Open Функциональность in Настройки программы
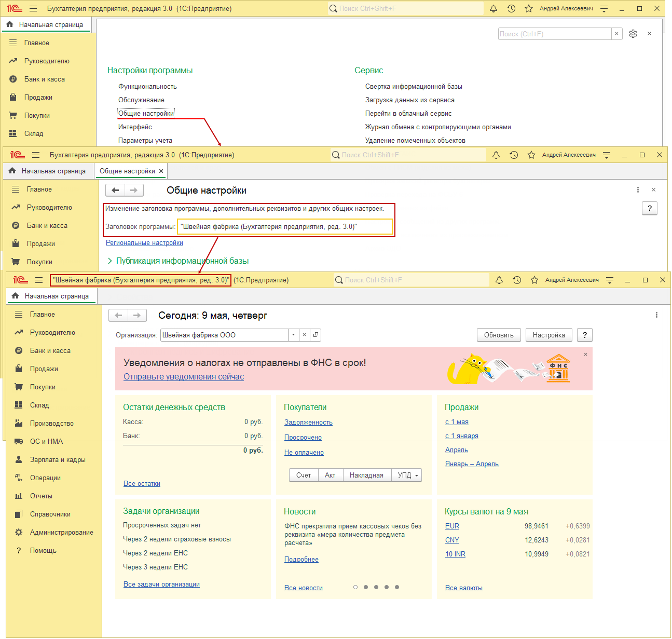The height and width of the screenshot is (639, 672). pos(147,86)
